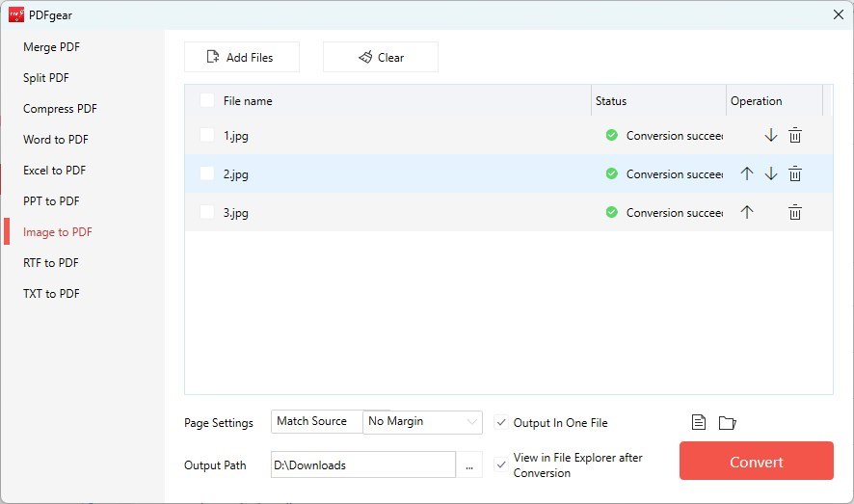Click the conversion status text for 1.jpg
Image resolution: width=854 pixels, height=504 pixels.
[x=675, y=136]
